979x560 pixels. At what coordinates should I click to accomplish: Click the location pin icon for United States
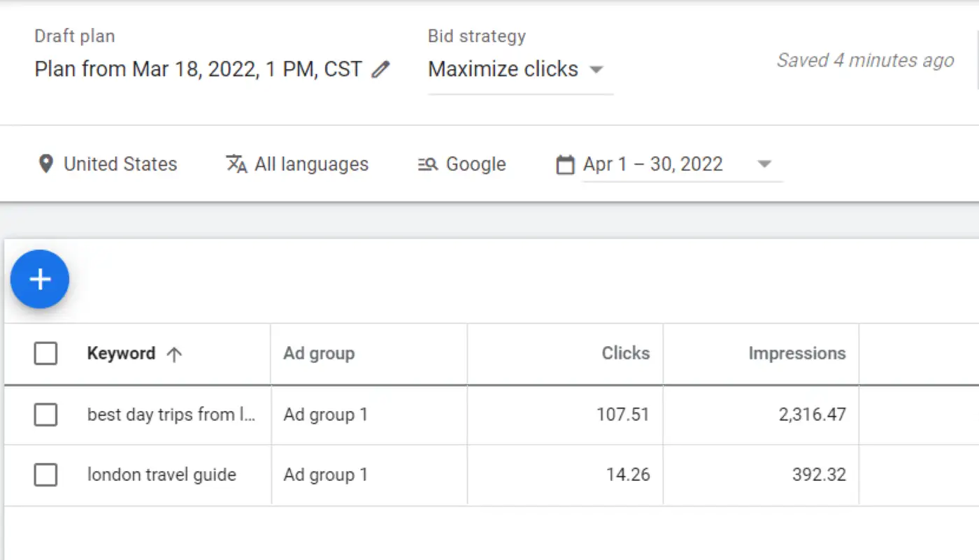[x=46, y=164]
